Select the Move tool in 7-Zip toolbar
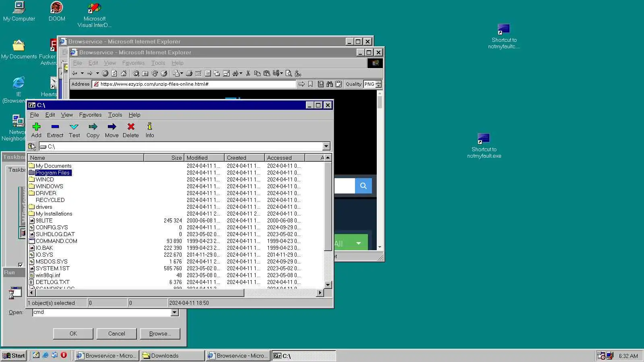The height and width of the screenshot is (362, 644). tap(112, 130)
